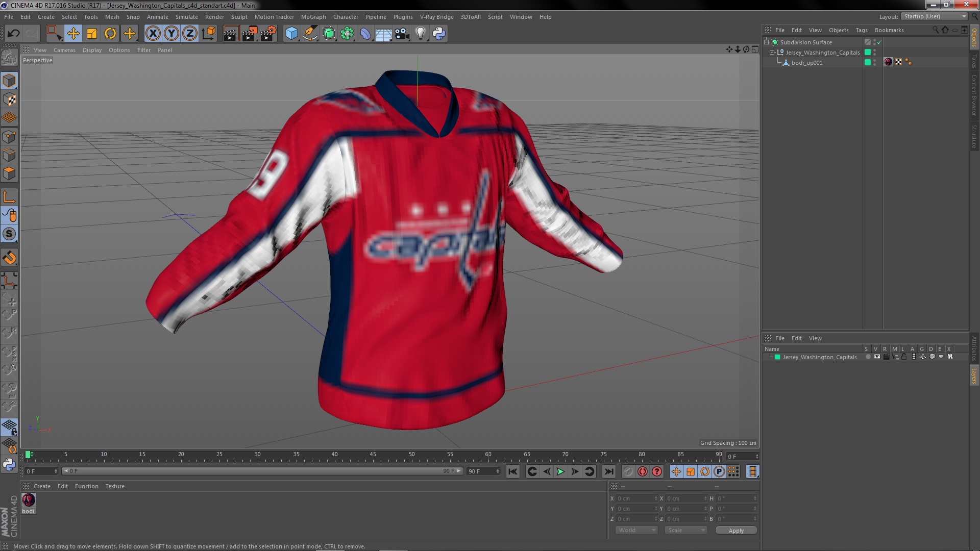This screenshot has width=980, height=551.
Task: Switch to Edges mode in left palette
Action: 9,155
